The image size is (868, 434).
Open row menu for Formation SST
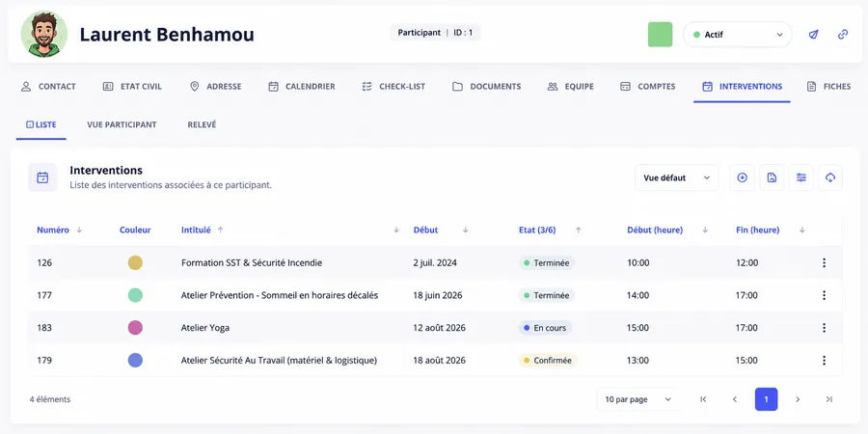point(824,263)
